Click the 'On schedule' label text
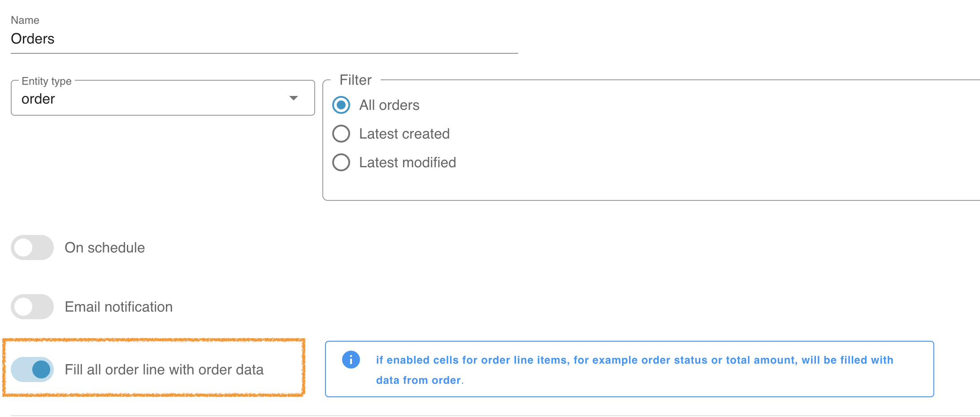980x417 pixels. pyautogui.click(x=104, y=248)
